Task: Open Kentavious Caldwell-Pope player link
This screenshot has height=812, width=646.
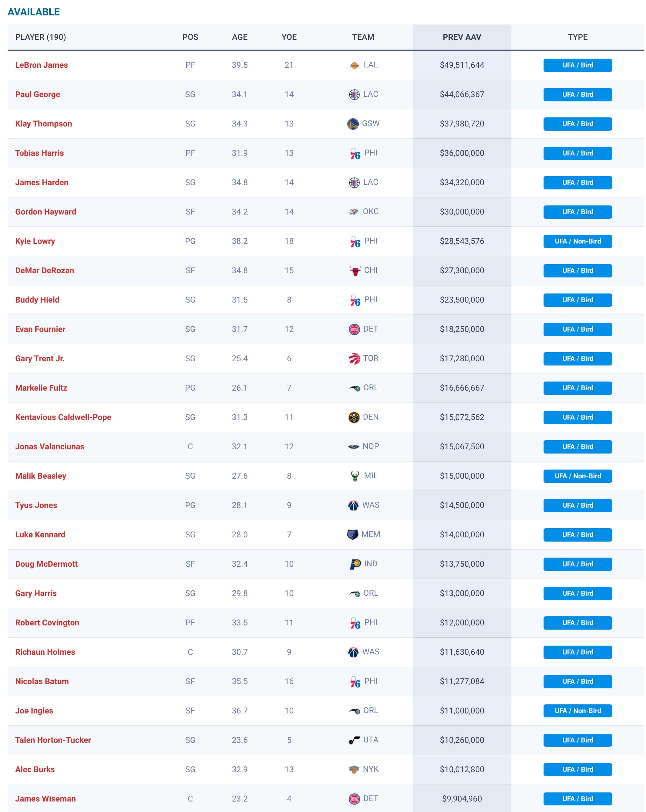Action: tap(63, 417)
